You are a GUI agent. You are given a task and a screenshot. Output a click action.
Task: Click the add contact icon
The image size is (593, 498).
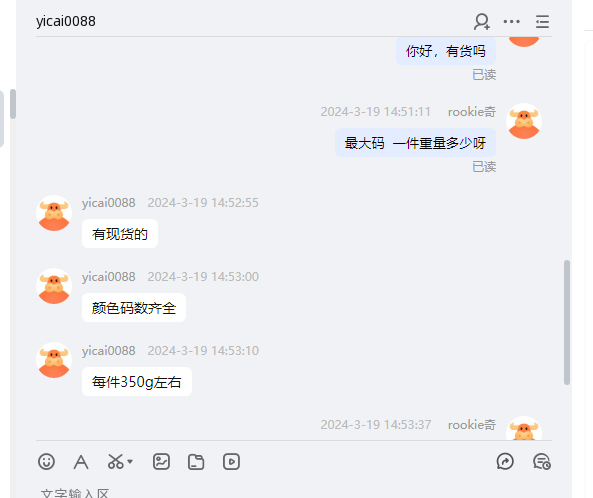point(482,22)
